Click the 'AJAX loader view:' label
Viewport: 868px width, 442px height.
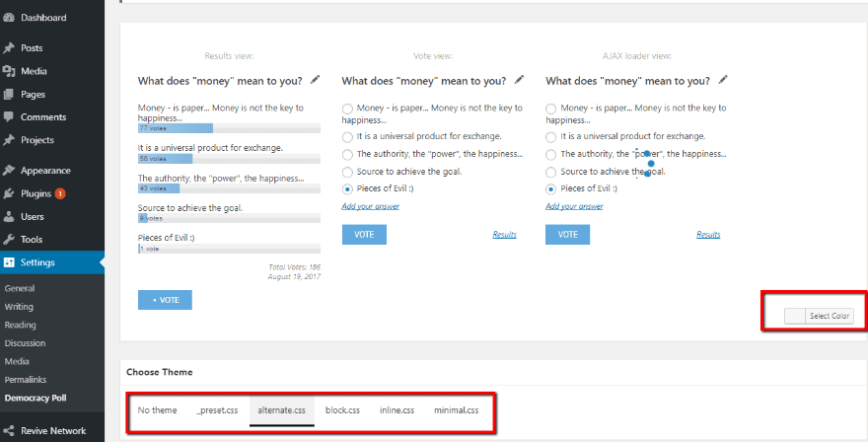[x=636, y=56]
